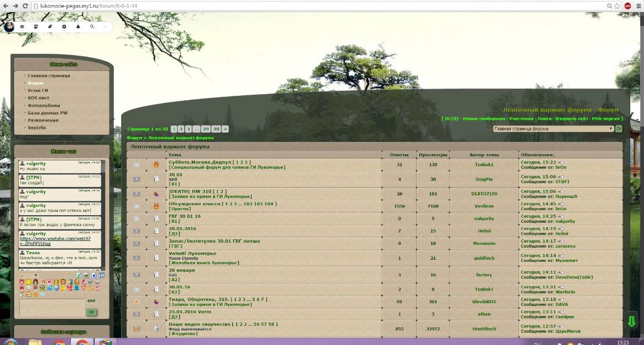Viewport: 644px width, 345px height.
Task: Open the magnifier search icon in toolbar
Action: (92, 27)
